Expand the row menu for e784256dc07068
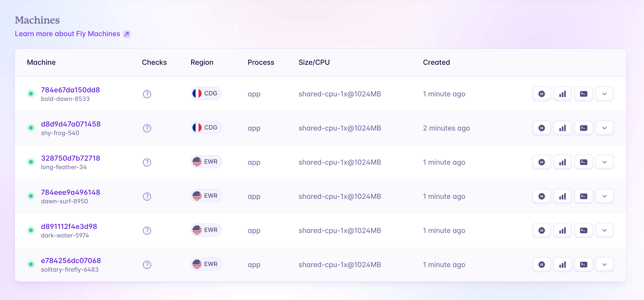Screen dimensions: 644x300 [604, 264]
